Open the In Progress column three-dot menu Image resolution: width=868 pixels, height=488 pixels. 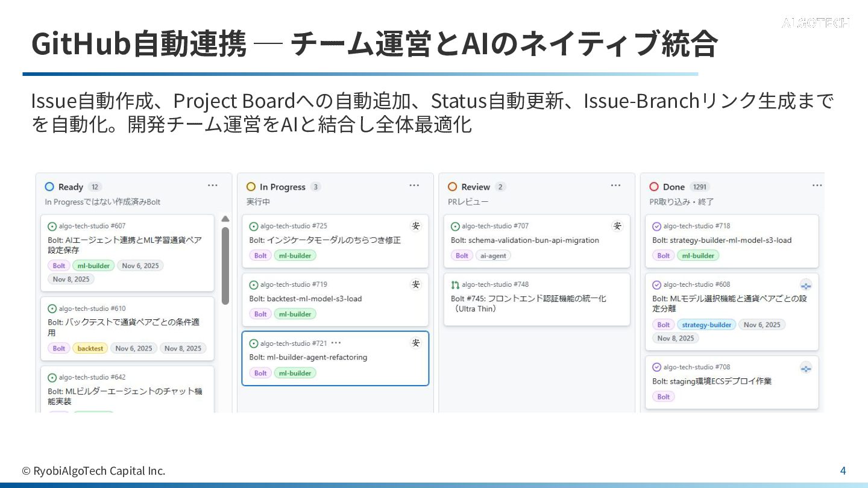coord(414,186)
